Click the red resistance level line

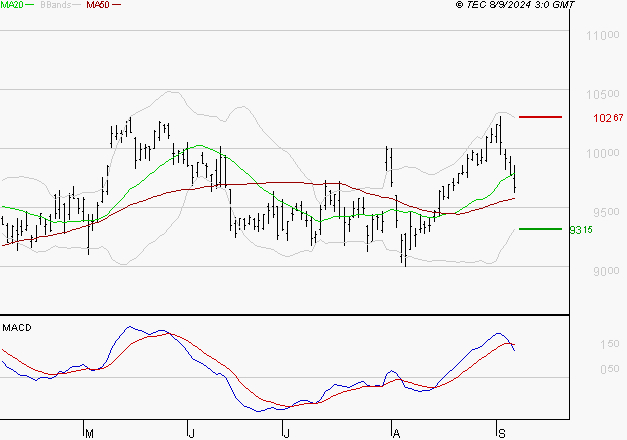pyautogui.click(x=540, y=117)
